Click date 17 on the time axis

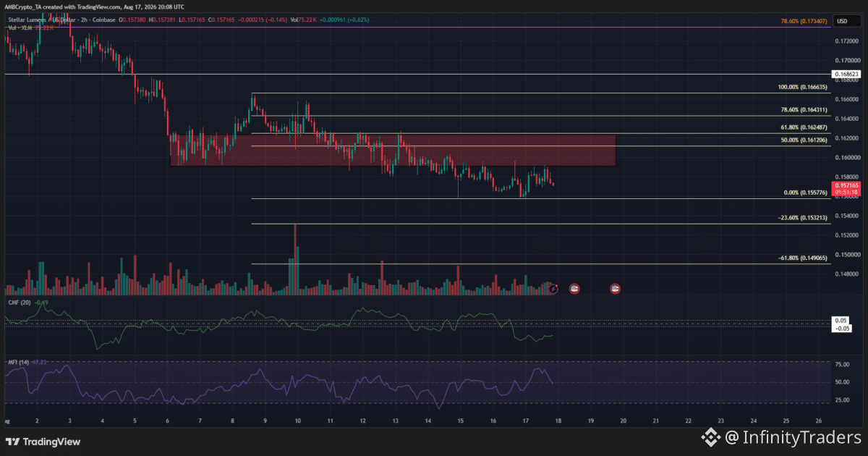pyautogui.click(x=526, y=421)
